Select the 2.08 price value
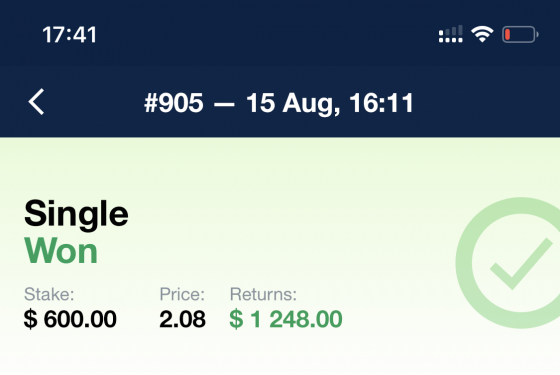 click(182, 319)
